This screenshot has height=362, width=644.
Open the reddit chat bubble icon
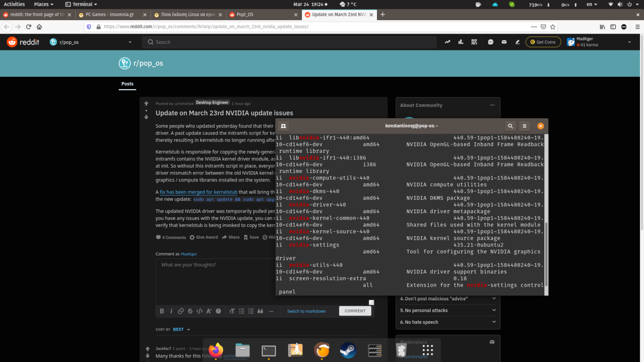(x=491, y=42)
